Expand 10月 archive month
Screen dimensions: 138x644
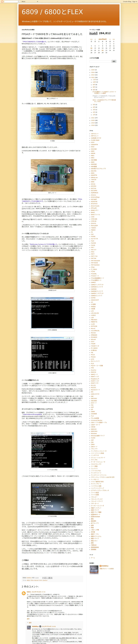(92, 82)
